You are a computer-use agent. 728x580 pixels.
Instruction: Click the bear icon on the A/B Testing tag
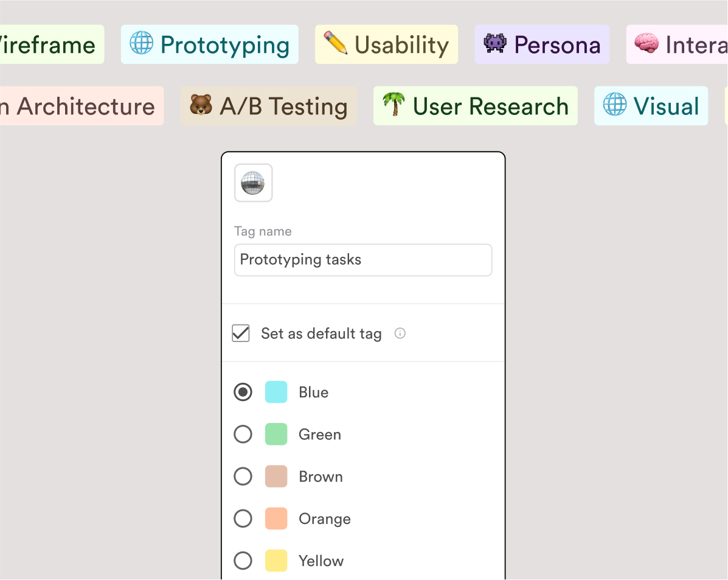pyautogui.click(x=199, y=106)
